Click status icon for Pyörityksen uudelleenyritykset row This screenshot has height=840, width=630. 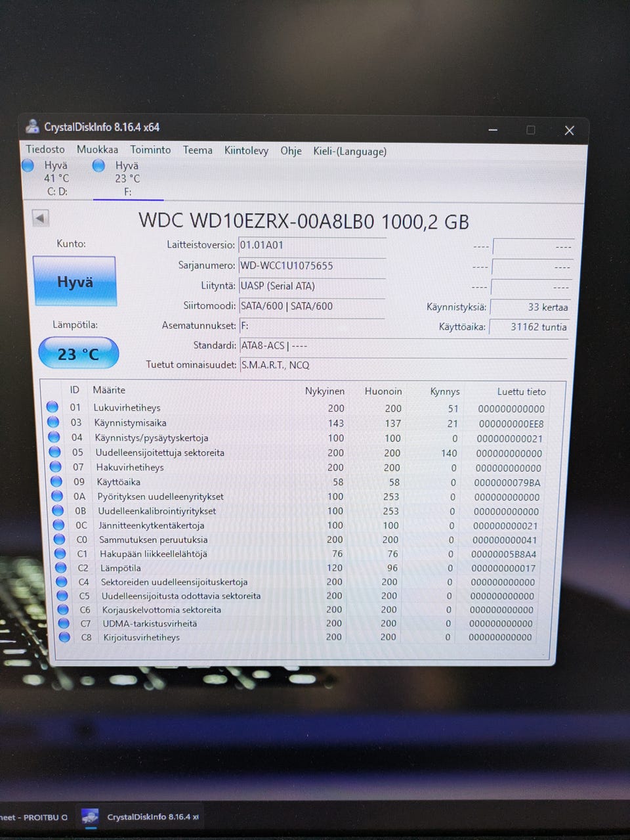57,496
